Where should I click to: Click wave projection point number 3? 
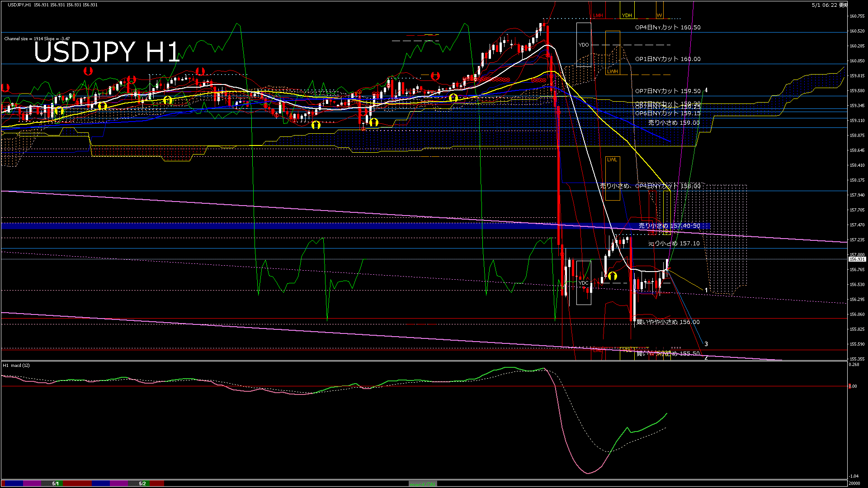(x=706, y=344)
